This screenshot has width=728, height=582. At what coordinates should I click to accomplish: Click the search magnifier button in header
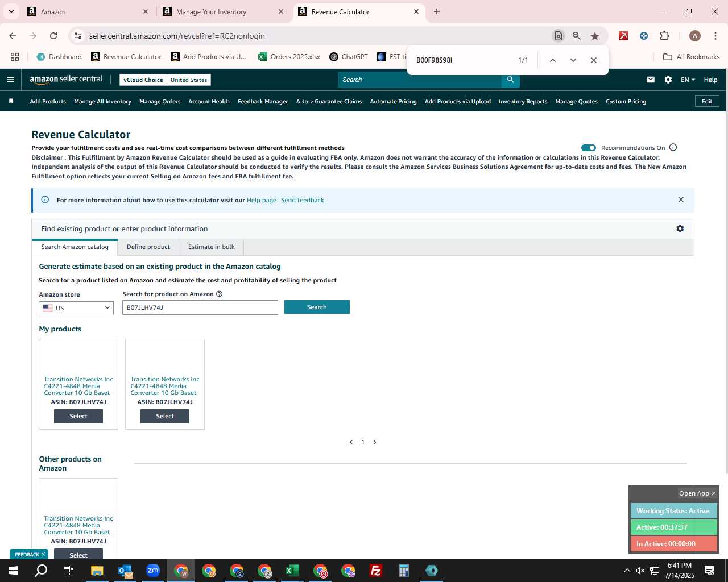click(510, 80)
